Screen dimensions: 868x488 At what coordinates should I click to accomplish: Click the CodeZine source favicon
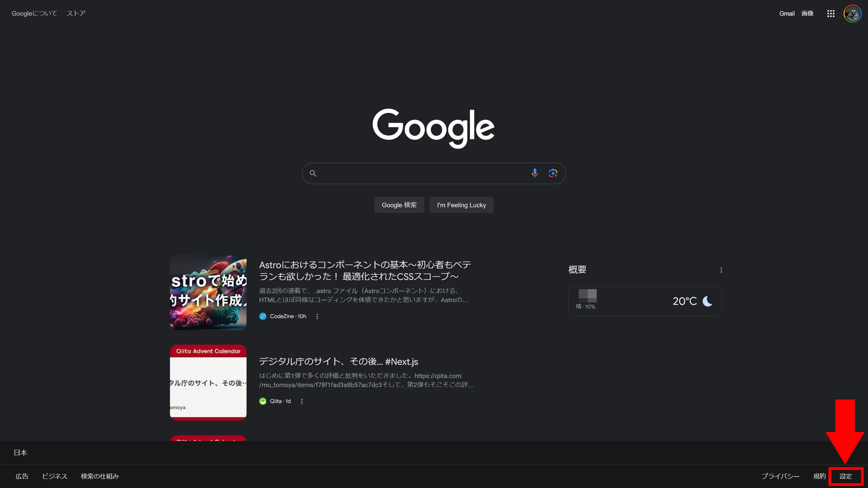click(263, 316)
